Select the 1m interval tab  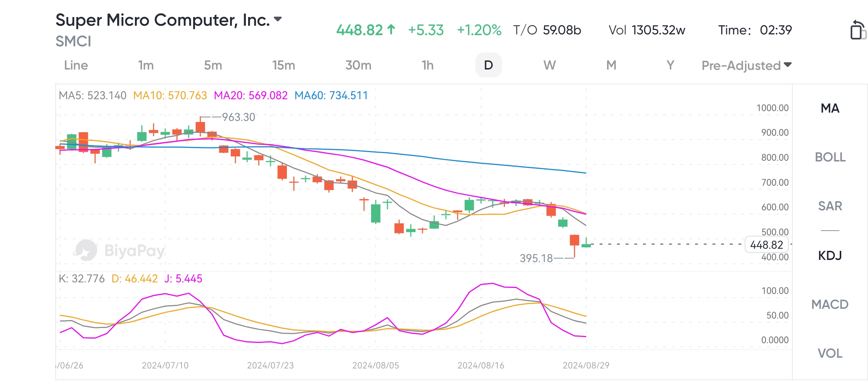pos(146,65)
